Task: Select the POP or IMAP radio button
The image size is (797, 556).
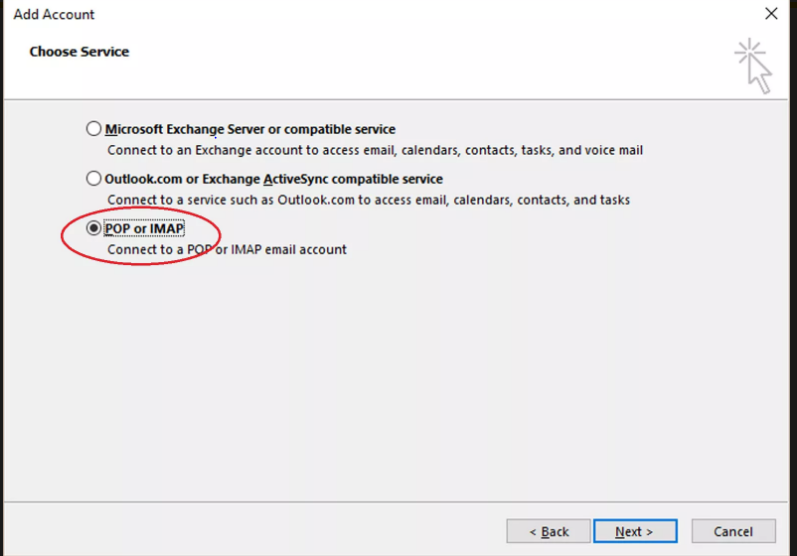Action: pos(94,228)
